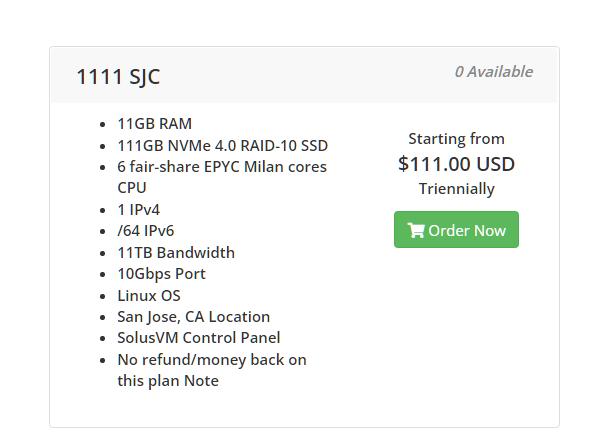Image resolution: width=596 pixels, height=446 pixels.
Task: Click the CPU text line
Action: [132, 188]
